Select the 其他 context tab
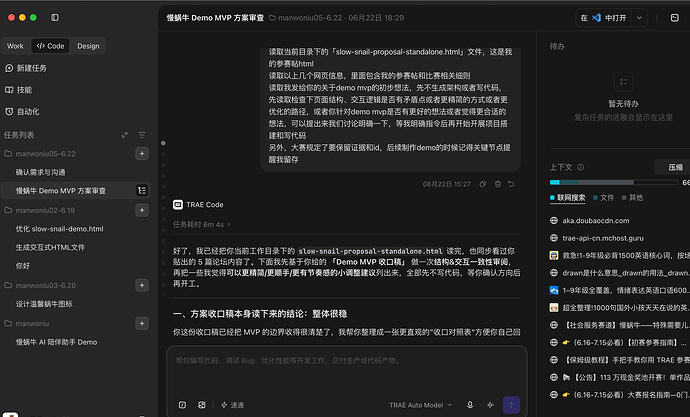 pos(632,198)
